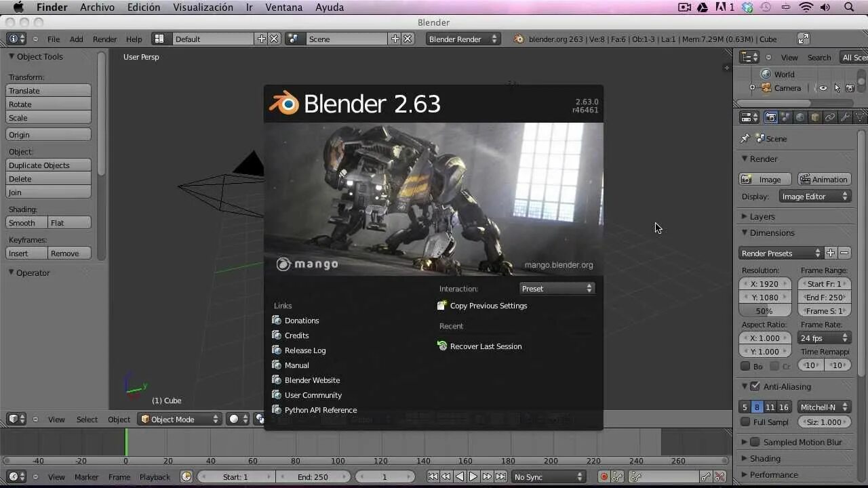Open the Archivo menu in macOS bar
The image size is (868, 488).
pyautogui.click(x=97, y=7)
